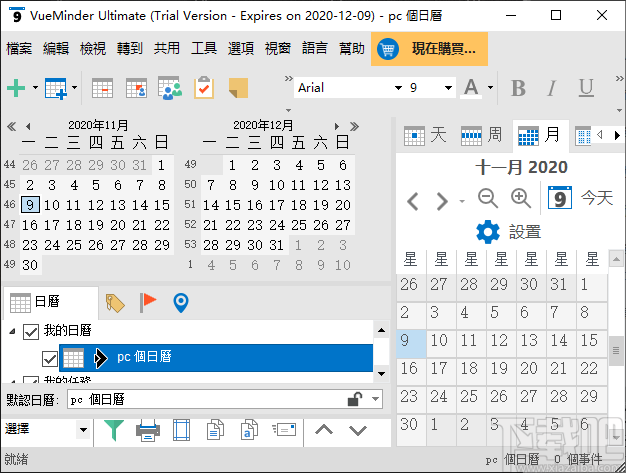Click the unlock padlock icon
The image size is (626, 473).
355,399
